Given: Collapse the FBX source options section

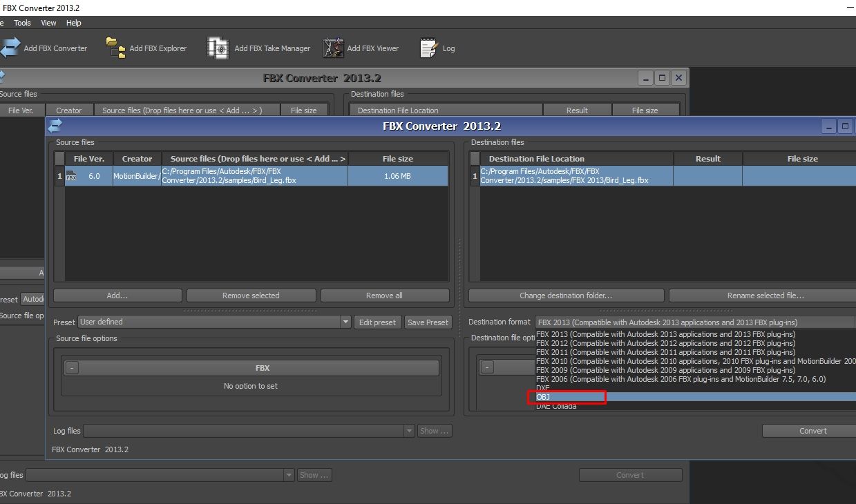Looking at the screenshot, I should point(72,367).
